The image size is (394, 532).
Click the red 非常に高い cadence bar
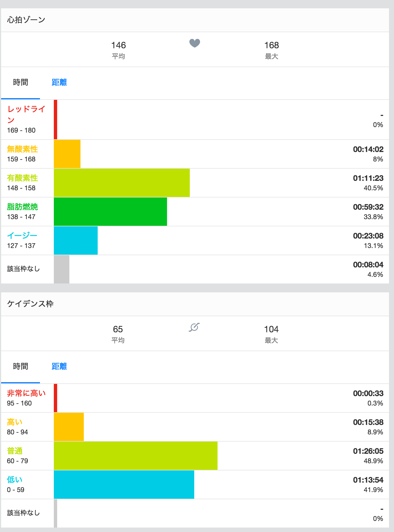click(55, 398)
